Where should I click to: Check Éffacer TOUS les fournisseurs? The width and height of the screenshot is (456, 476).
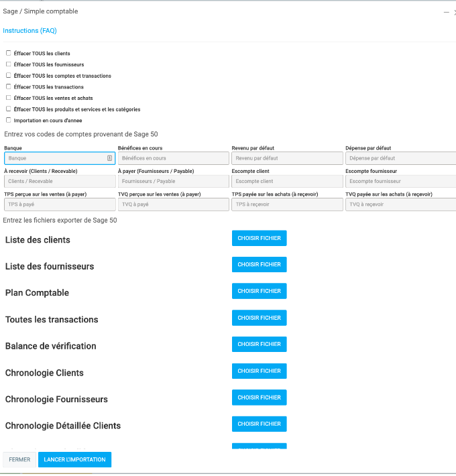[9, 64]
